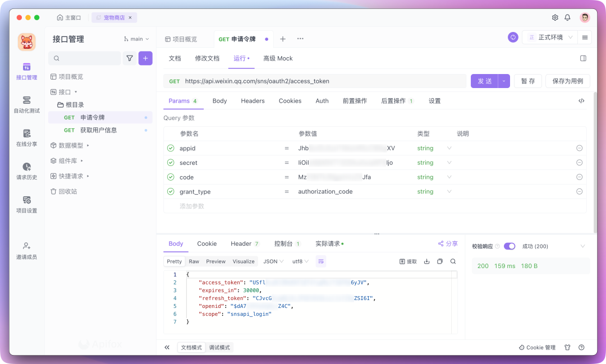
Task: Open the notifications bell
Action: point(567,17)
